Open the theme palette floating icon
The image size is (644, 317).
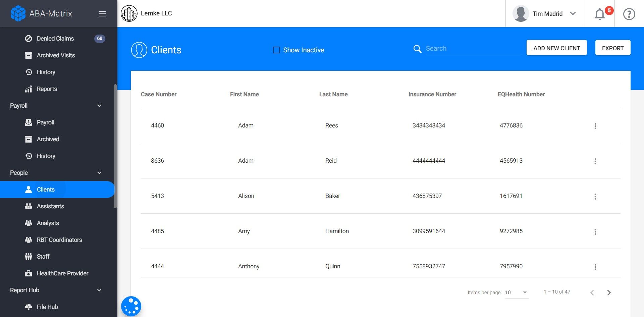(131, 306)
